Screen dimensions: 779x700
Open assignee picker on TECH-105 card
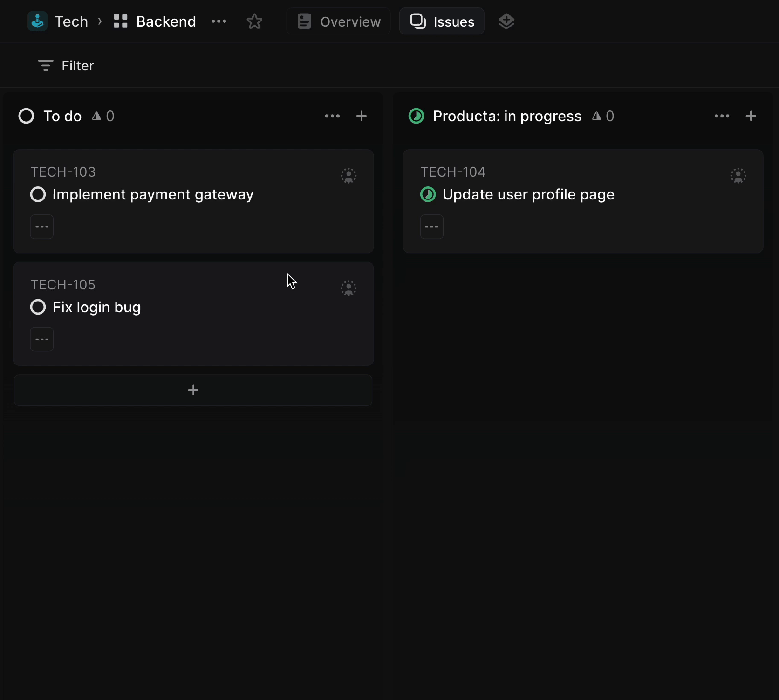(x=348, y=288)
